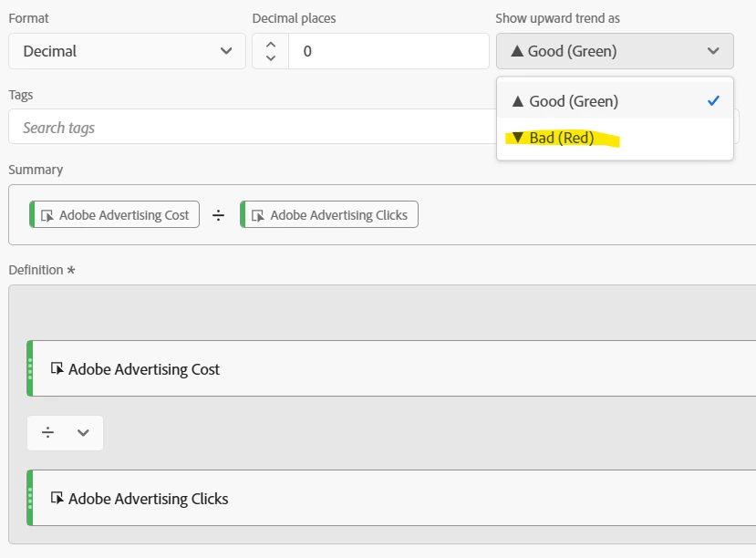Viewport: 756px width, 558px height.
Task: Click the divide symbol in Summary
Action: (219, 215)
